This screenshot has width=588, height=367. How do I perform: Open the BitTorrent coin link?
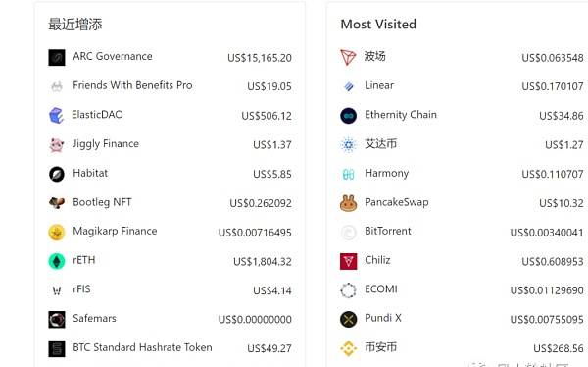[x=388, y=231]
